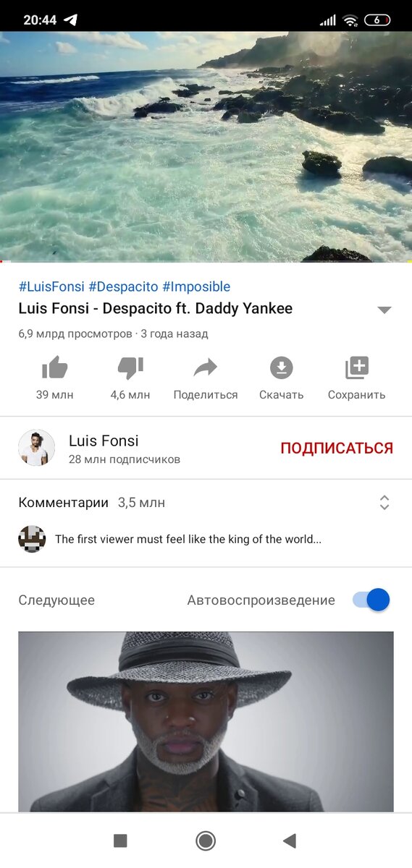This screenshot has width=412, height=868.
Task: Tap the ocean waves video player
Action: (206, 146)
